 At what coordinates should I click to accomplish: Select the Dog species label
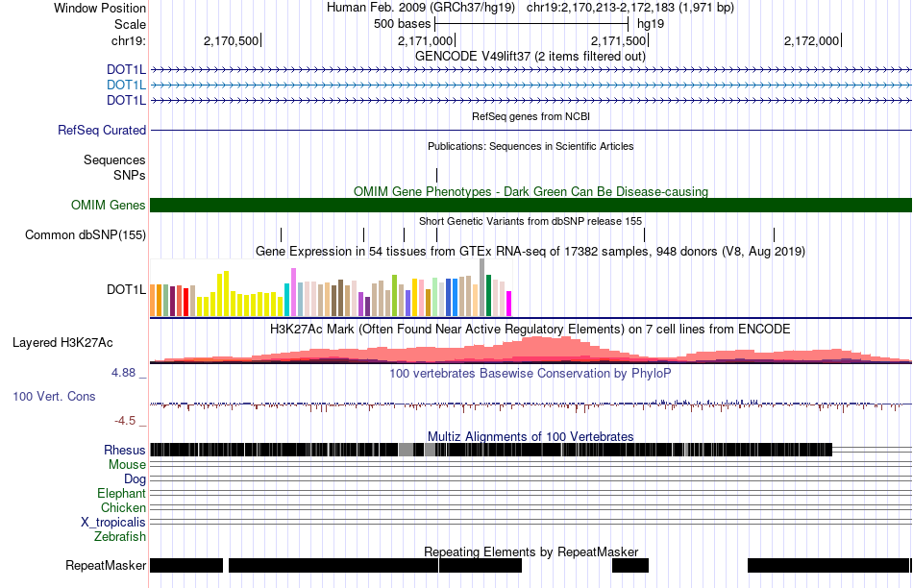[x=136, y=479]
